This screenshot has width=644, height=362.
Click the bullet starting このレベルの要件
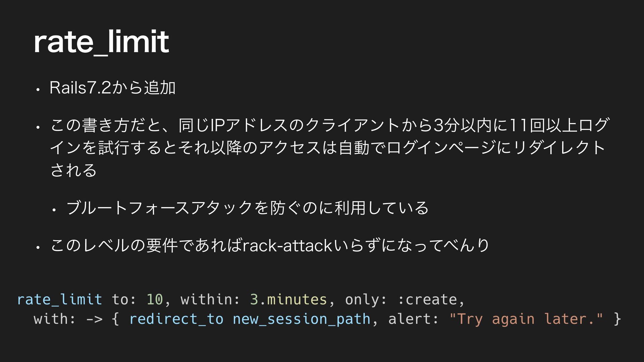[x=270, y=246]
